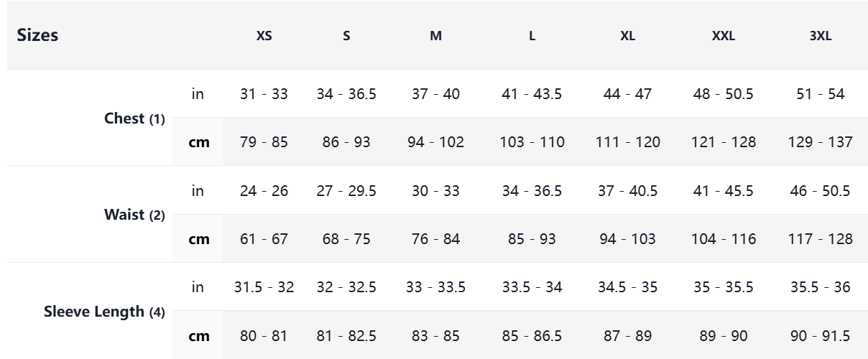Select the XXL size column header
Screen dimensions: 868x359
(723, 36)
